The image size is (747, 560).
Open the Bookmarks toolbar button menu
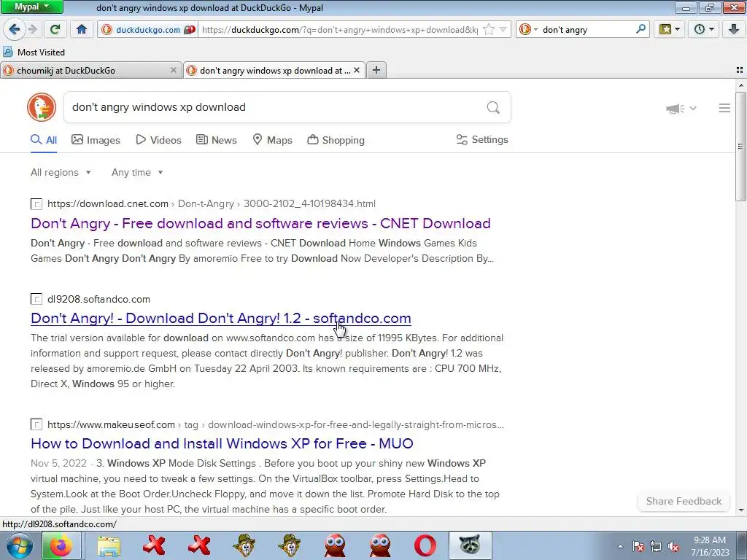(670, 29)
